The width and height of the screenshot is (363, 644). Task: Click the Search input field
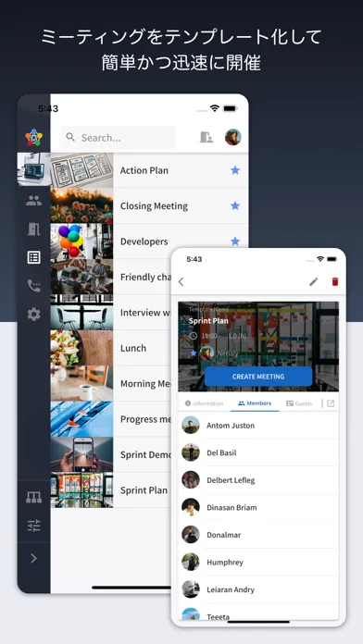[x=118, y=138]
